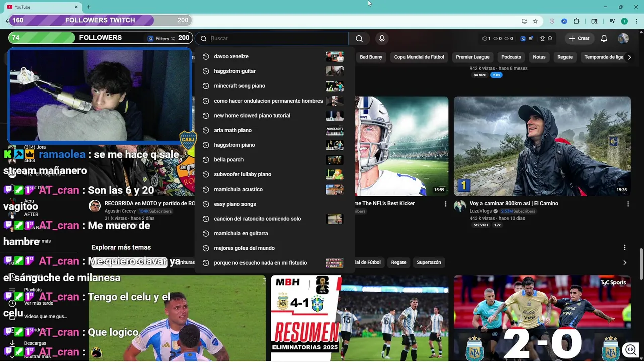Click the shield extension icon in Chrome toolbar
The width and height of the screenshot is (644, 362).
point(552,21)
